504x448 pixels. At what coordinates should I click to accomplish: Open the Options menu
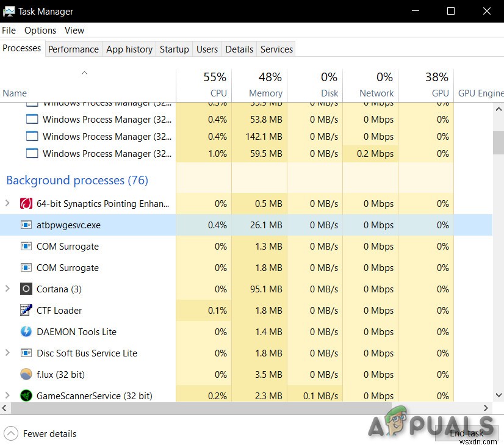click(x=40, y=30)
